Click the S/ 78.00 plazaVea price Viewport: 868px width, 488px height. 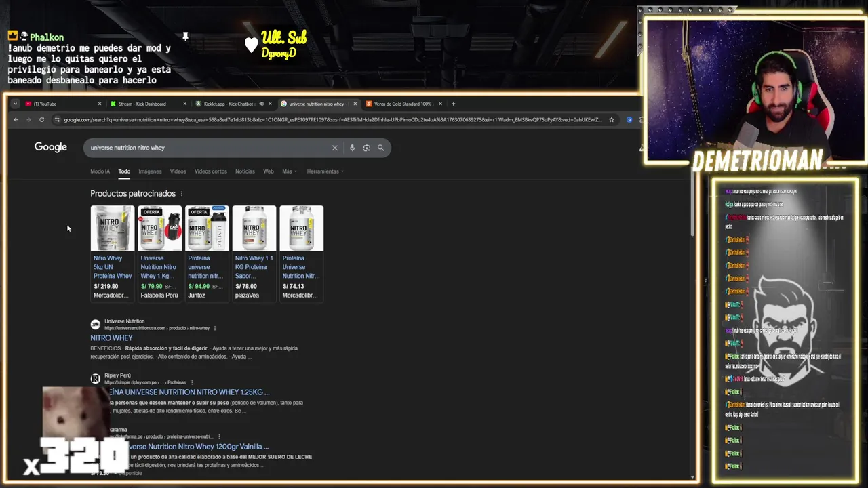click(247, 286)
